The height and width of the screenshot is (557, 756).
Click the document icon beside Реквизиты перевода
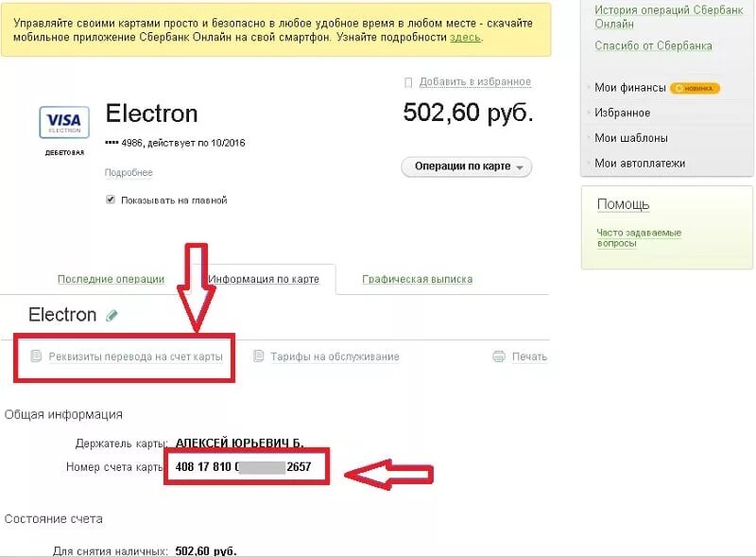[x=36, y=357]
